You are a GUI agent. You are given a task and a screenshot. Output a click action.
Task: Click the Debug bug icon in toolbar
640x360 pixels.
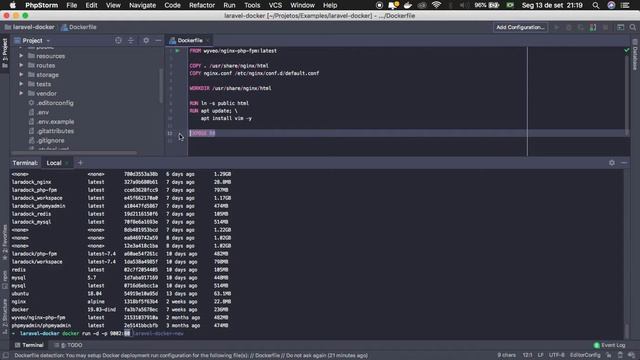pyautogui.click(x=569, y=27)
